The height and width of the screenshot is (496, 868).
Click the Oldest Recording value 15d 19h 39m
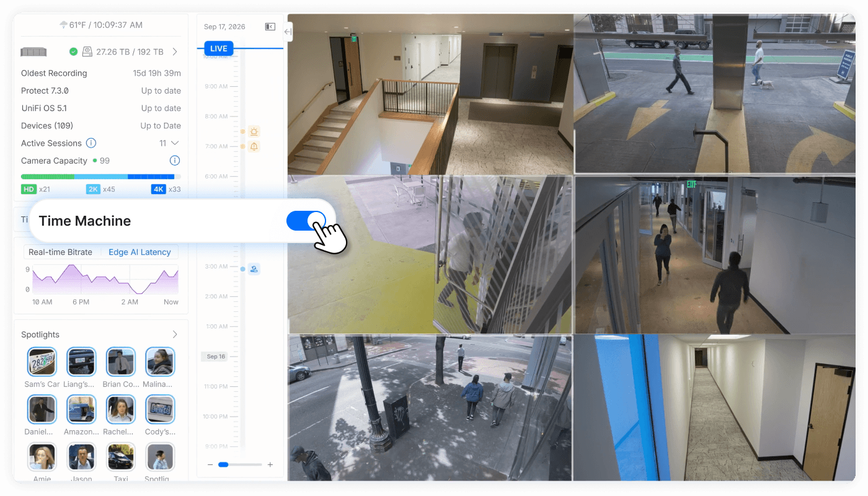[x=157, y=73]
